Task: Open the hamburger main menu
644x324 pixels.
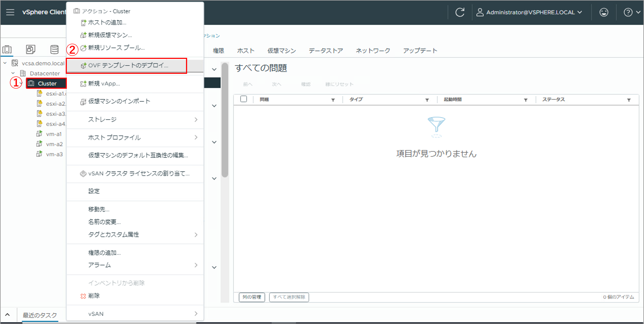Action: 10,12
